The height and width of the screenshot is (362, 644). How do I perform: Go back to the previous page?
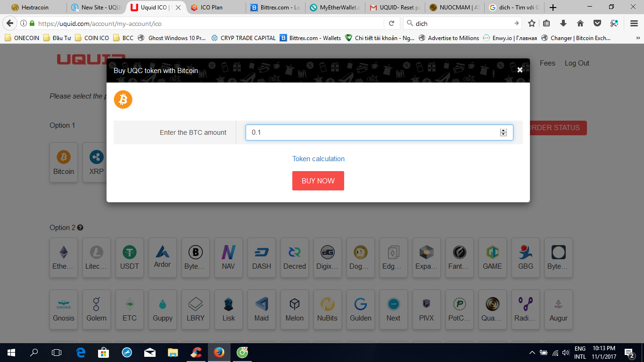10,23
